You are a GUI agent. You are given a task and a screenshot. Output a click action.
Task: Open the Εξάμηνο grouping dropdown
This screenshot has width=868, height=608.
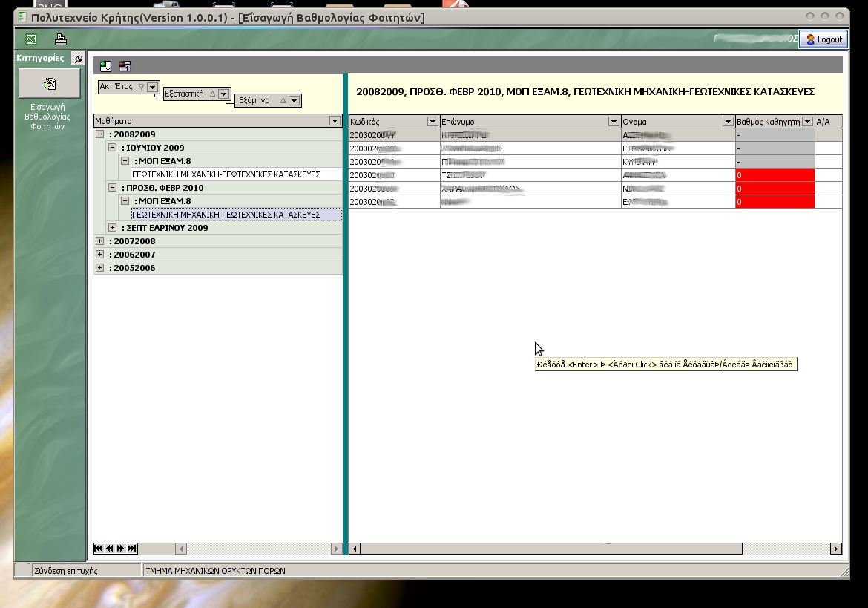[294, 101]
